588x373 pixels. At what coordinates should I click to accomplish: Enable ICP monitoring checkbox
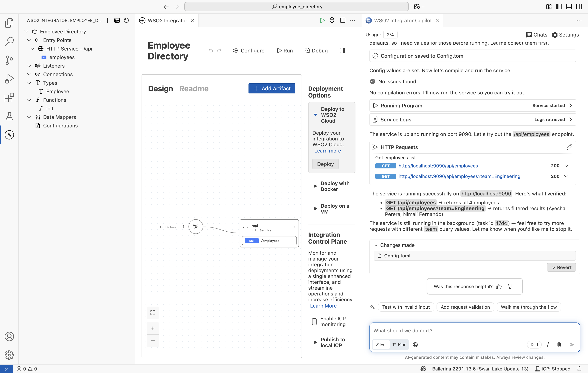(x=314, y=322)
